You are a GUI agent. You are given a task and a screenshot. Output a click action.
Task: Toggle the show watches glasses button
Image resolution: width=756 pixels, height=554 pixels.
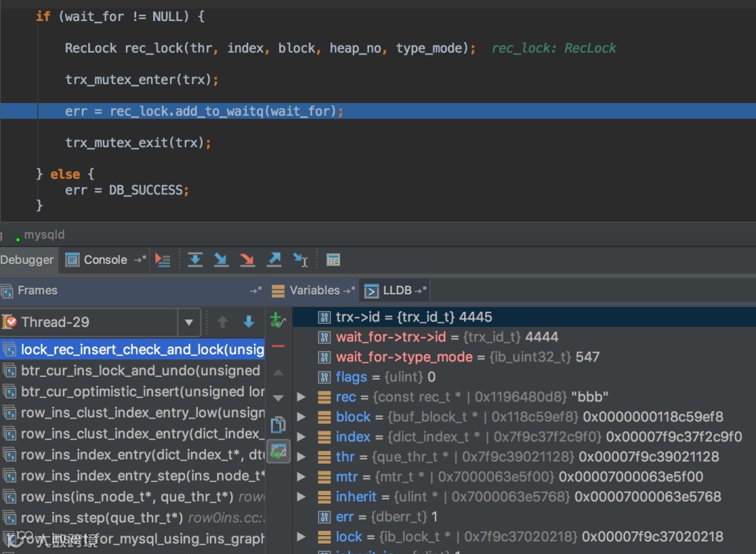pyautogui.click(x=279, y=452)
